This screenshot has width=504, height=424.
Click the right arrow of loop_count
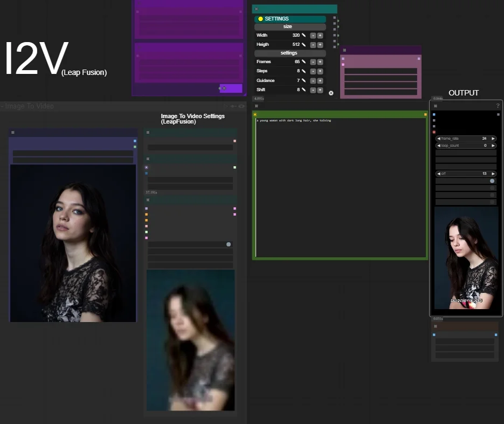493,146
